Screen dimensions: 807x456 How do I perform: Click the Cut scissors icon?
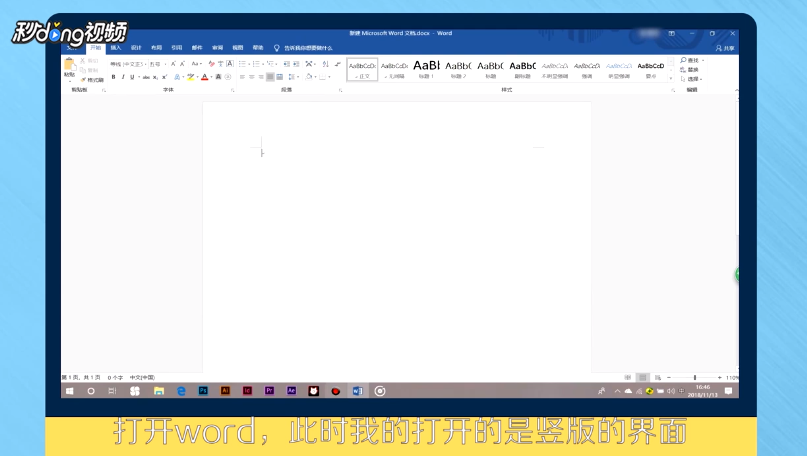83,61
